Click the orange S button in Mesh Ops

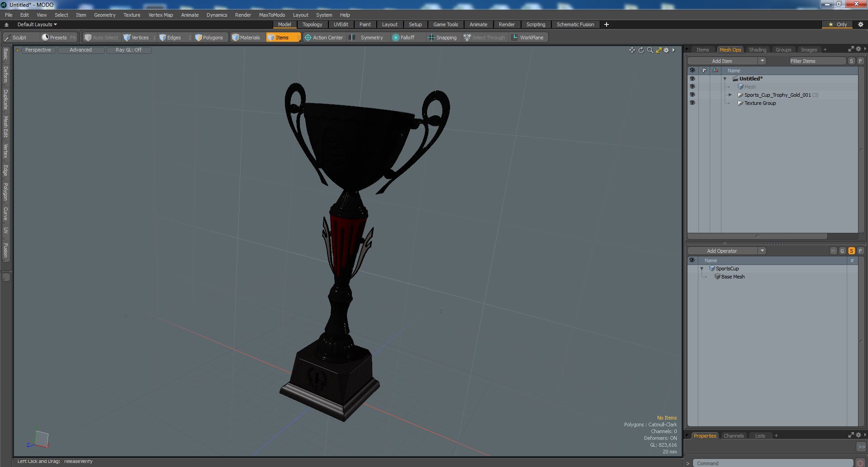point(851,251)
